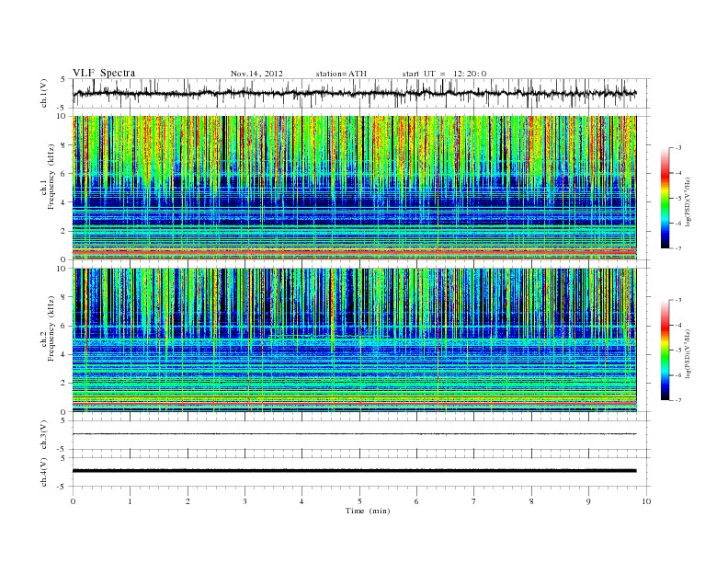Screen dimensions: 728x563
Task: Click the 'start UT = 12:20:0' label
Action: 444,74
